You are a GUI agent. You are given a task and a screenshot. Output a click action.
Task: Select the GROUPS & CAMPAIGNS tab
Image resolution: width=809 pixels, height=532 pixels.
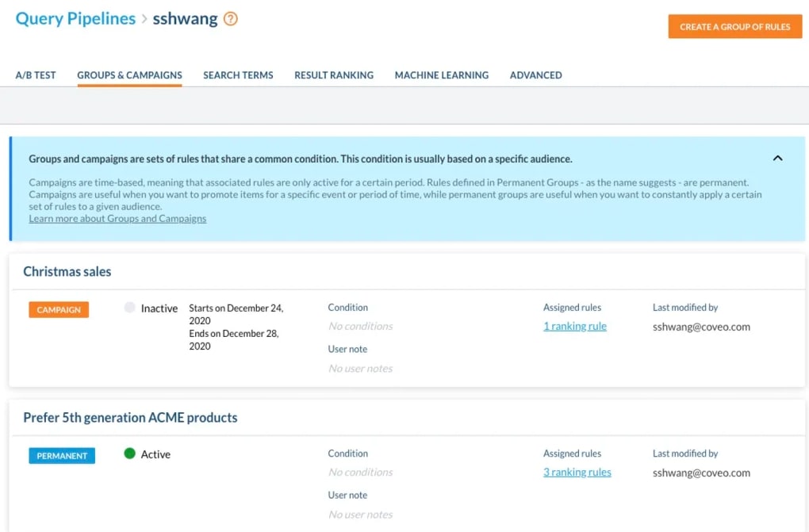click(x=129, y=75)
